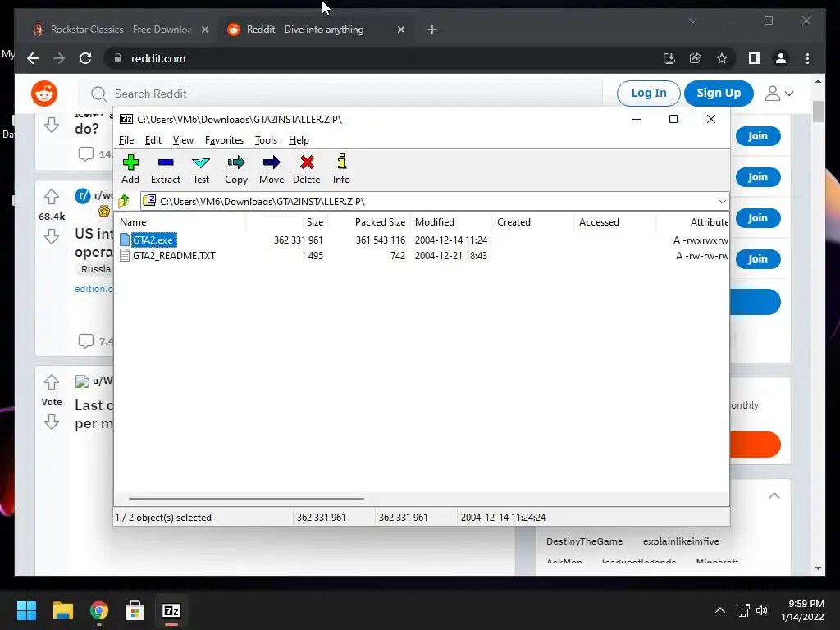
Task: Choose the Move toolbar icon
Action: tap(272, 169)
